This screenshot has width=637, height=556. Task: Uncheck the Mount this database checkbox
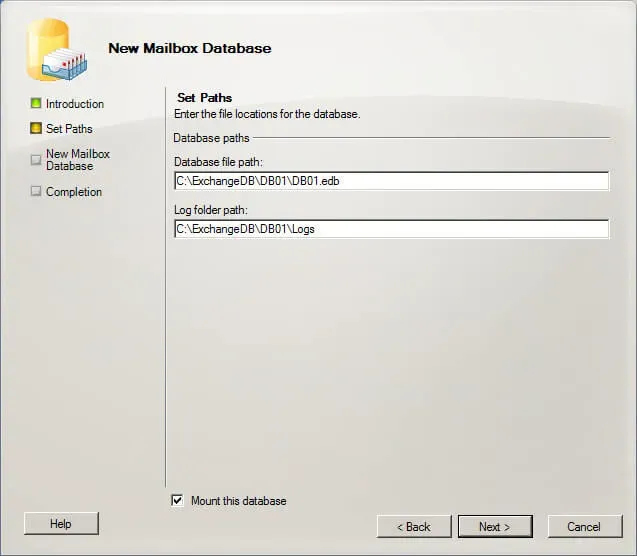(178, 500)
